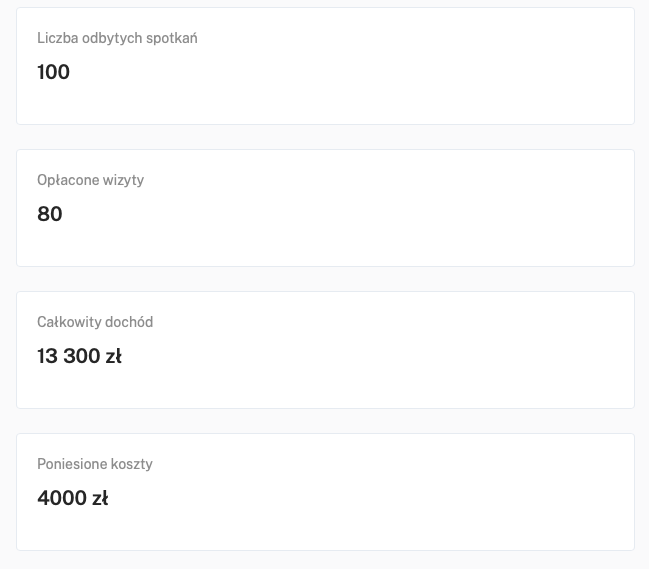The image size is (649, 569).
Task: Select the value 80 for paid visits
Action: (49, 214)
